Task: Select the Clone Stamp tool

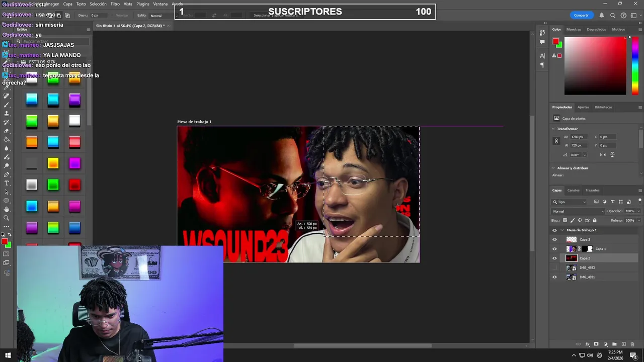Action: 7,113
